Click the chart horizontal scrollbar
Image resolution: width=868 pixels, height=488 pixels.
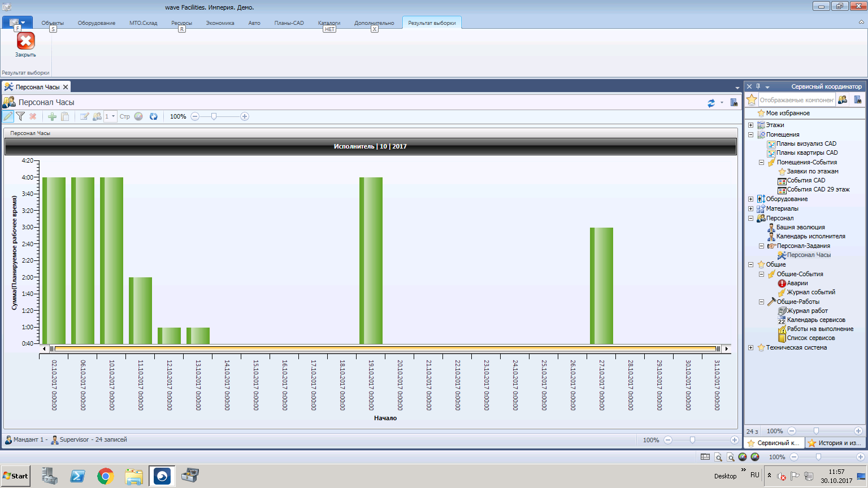click(x=385, y=348)
